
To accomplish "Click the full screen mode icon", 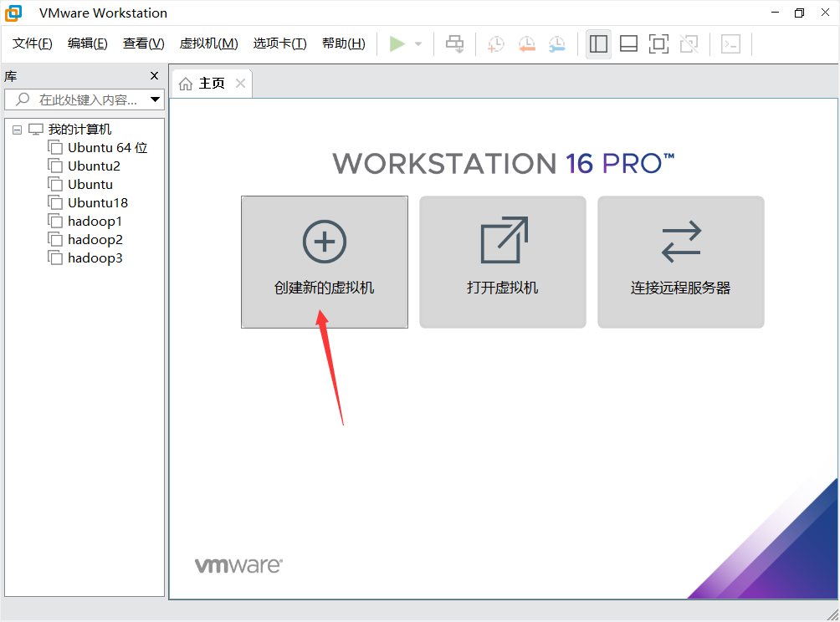I will click(x=658, y=44).
